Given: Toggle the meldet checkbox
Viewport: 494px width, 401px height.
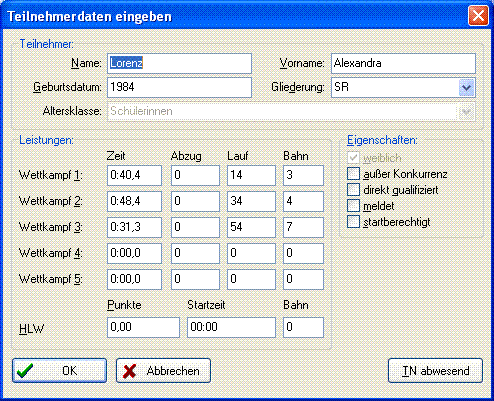Looking at the screenshot, I should coord(353,206).
